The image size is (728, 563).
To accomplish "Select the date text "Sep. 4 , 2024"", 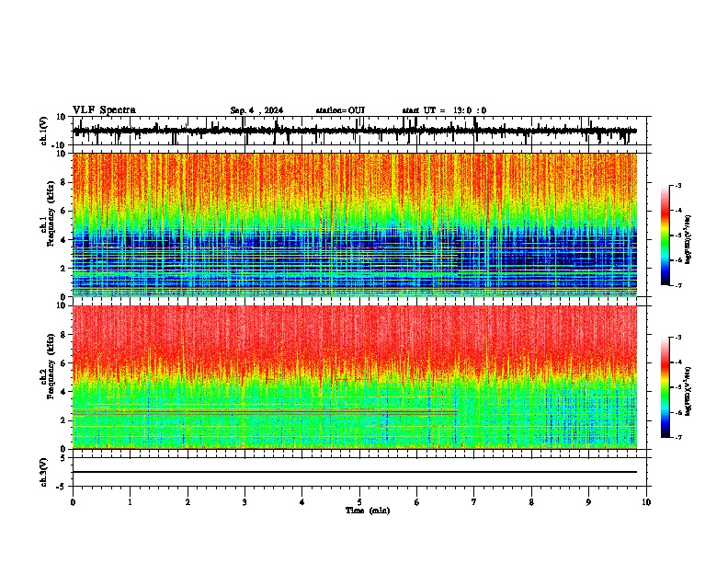I will pyautogui.click(x=256, y=110).
